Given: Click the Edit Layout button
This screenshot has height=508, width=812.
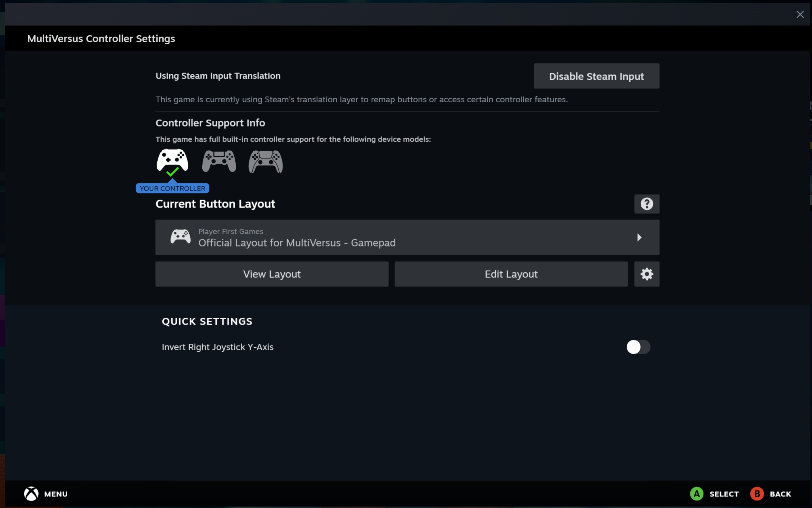Looking at the screenshot, I should coord(511,274).
